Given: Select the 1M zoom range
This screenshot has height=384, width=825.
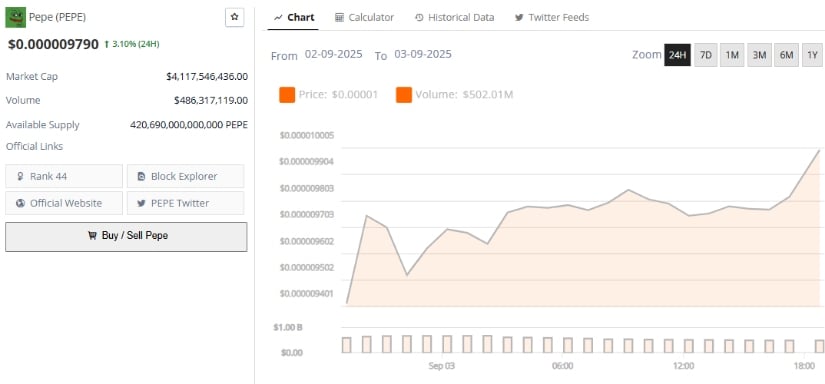Looking at the screenshot, I should (732, 55).
